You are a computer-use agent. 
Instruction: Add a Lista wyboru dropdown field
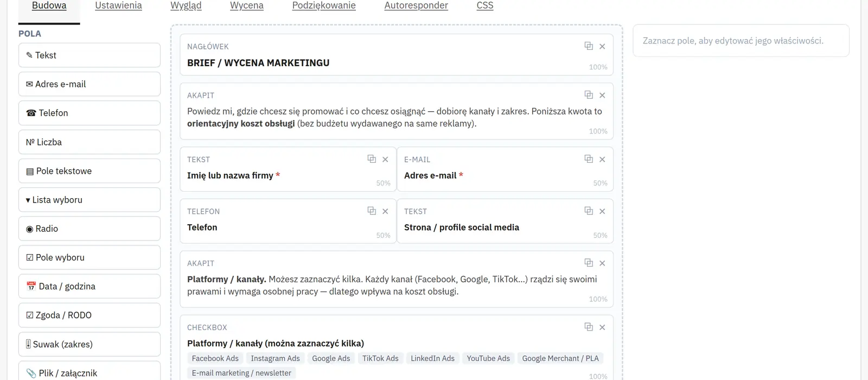point(90,200)
